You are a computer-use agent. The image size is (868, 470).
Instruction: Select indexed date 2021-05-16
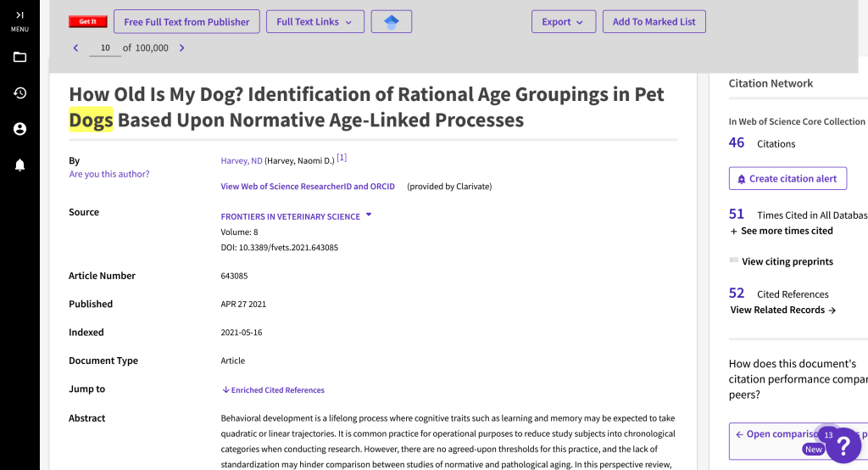[242, 333]
